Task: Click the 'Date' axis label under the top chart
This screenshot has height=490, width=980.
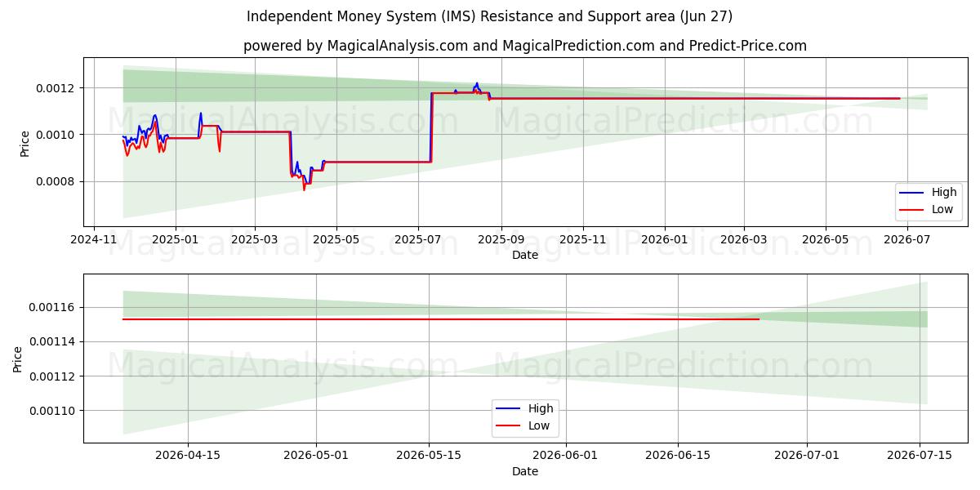Action: coord(525,255)
